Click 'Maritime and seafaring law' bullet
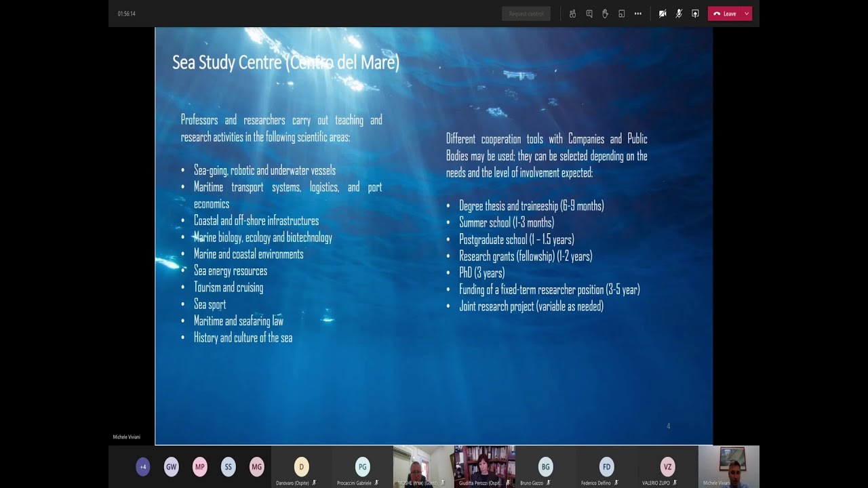This screenshot has height=488, width=868. coord(239,321)
